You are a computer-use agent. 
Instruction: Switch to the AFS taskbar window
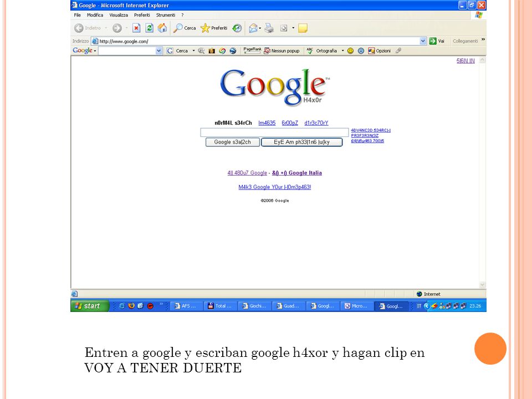tap(185, 306)
